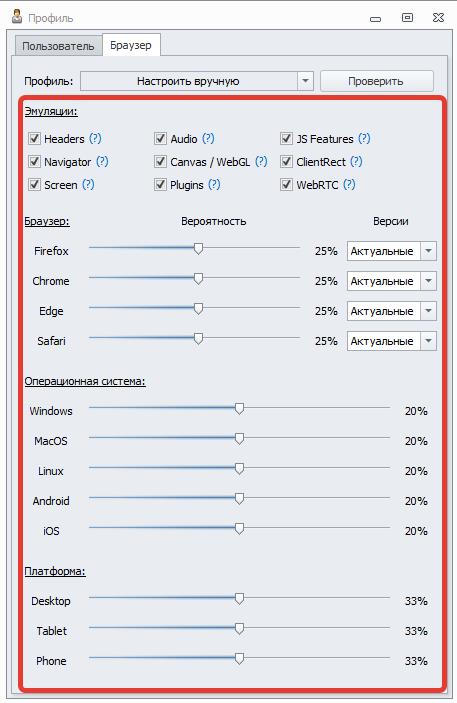457x703 pixels.
Task: Open Chrome versions Актуальные dropdown
Action: [x=428, y=281]
